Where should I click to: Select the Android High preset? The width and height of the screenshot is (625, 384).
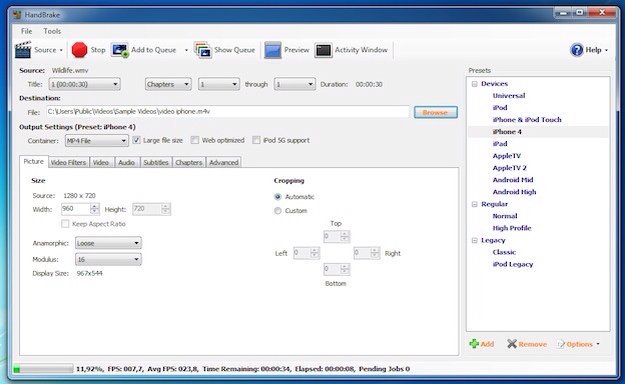coord(514,192)
